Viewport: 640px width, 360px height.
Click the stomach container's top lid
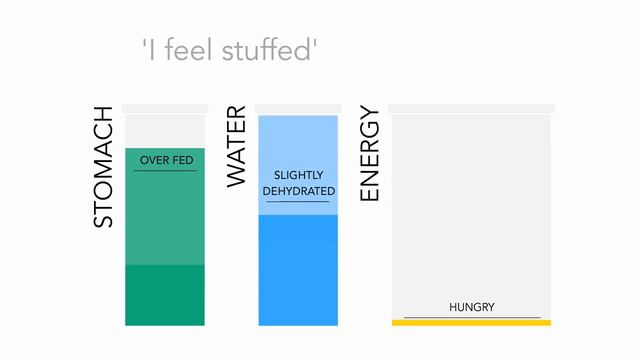pyautogui.click(x=165, y=109)
